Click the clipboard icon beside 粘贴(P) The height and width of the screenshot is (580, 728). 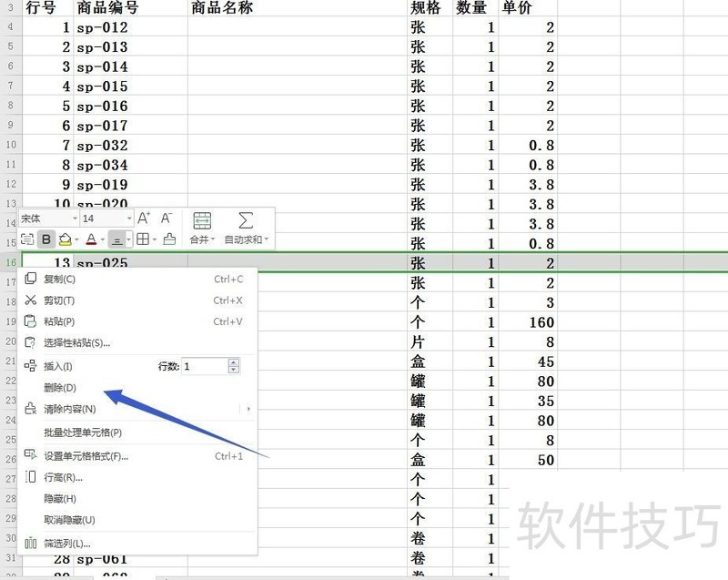click(x=30, y=321)
